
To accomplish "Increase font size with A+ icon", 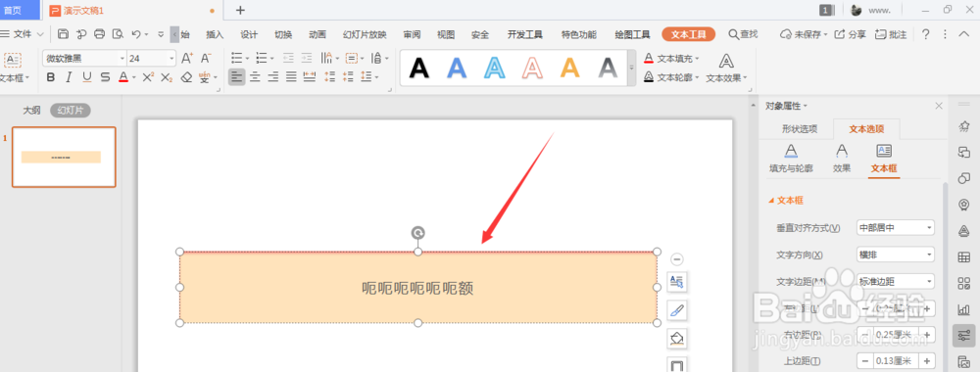I will point(187,58).
